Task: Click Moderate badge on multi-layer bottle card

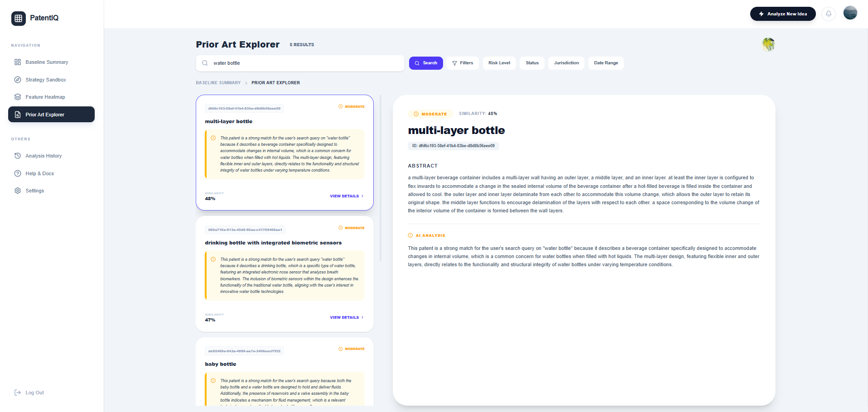Action: tap(352, 106)
